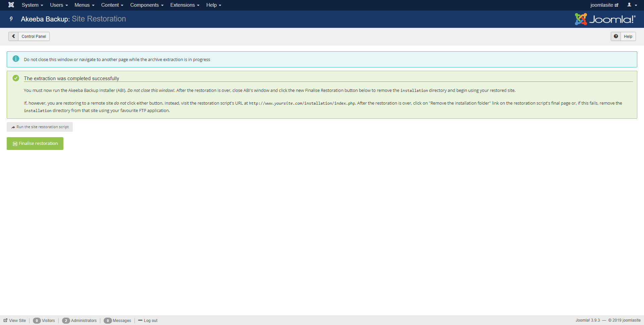Screen dimensions: 644x325
Task: Click the Messages count badge
Action: click(x=108, y=321)
